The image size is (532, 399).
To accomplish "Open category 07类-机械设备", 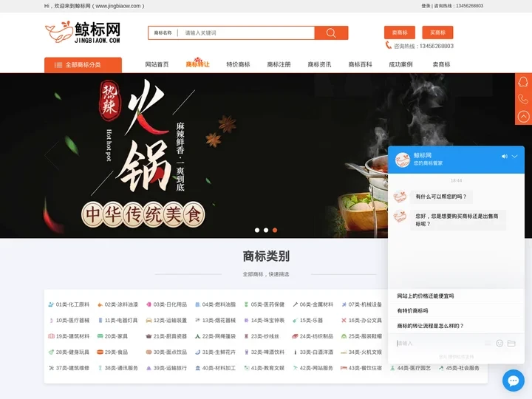I will pyautogui.click(x=361, y=304).
